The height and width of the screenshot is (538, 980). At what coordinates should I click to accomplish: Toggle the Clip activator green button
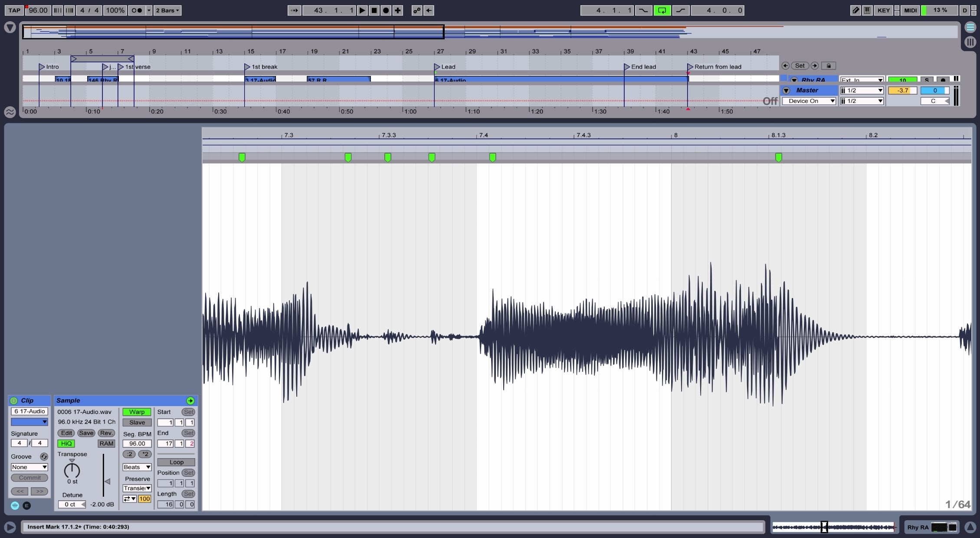(14, 400)
